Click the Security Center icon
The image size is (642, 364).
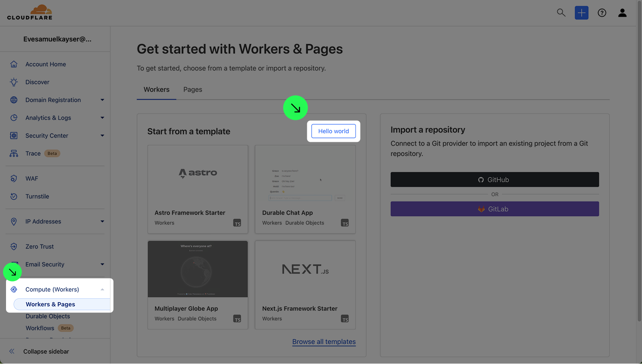14,135
